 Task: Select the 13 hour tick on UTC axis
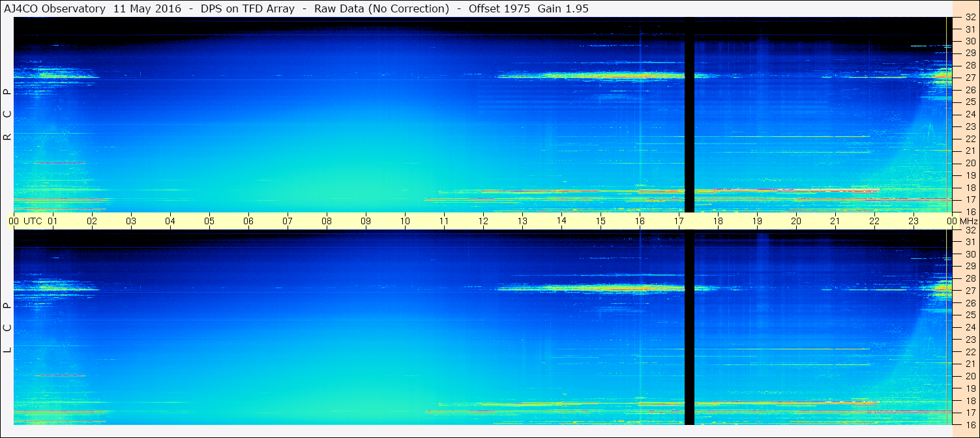click(522, 221)
